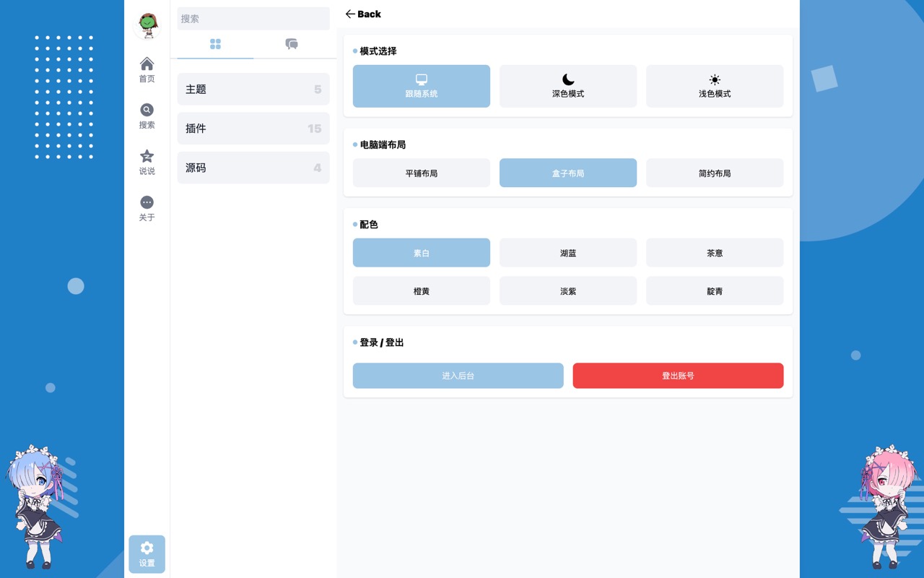The height and width of the screenshot is (578, 924).
Task: Switch to the chat bubbles comments tab
Action: (292, 44)
